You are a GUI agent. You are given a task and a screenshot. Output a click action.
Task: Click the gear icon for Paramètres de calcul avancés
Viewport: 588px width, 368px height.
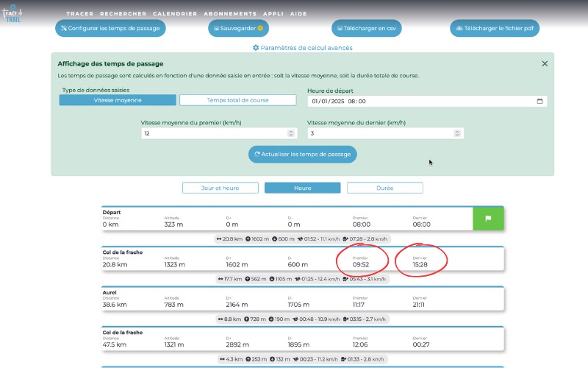(x=256, y=48)
